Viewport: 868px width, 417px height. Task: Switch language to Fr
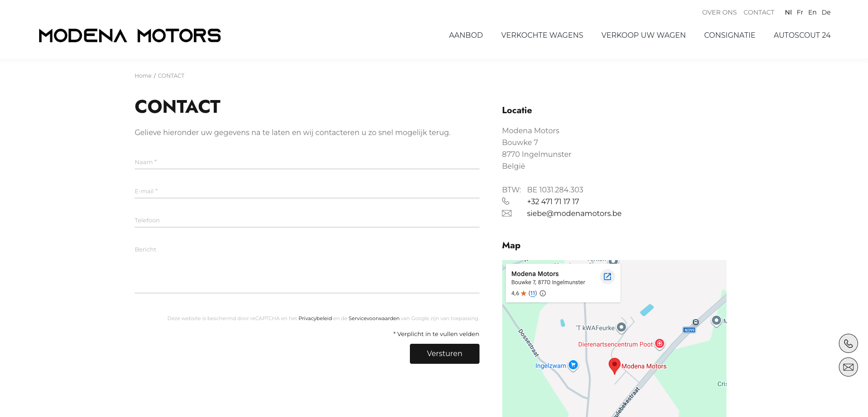(x=800, y=12)
